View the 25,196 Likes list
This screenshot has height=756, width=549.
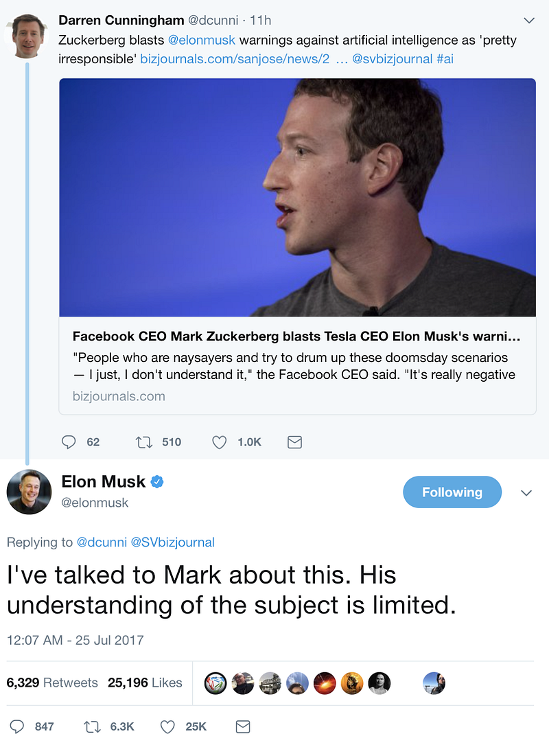point(145,683)
